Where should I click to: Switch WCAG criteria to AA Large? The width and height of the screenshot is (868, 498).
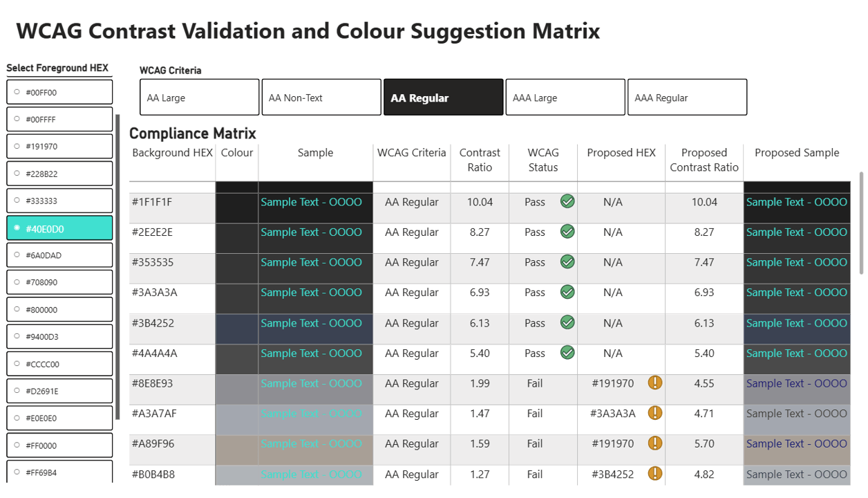point(199,97)
